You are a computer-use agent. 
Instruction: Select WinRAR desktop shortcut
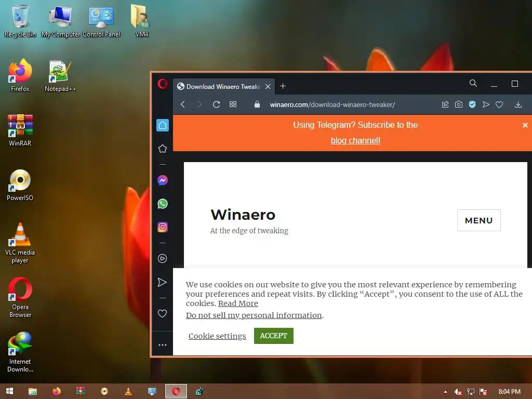20,130
